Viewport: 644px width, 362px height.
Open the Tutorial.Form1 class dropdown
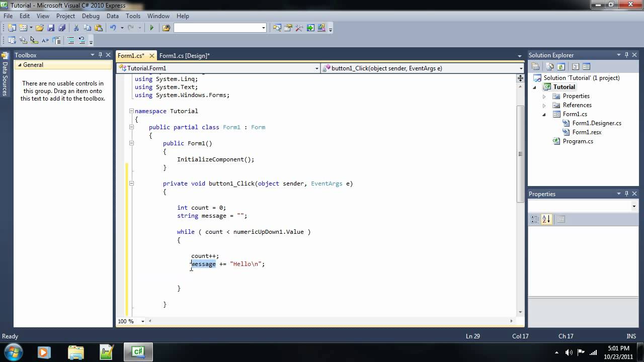316,68
